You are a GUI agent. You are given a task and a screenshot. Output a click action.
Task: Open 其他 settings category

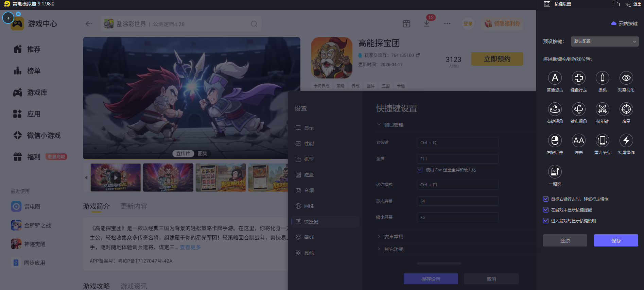325,253
